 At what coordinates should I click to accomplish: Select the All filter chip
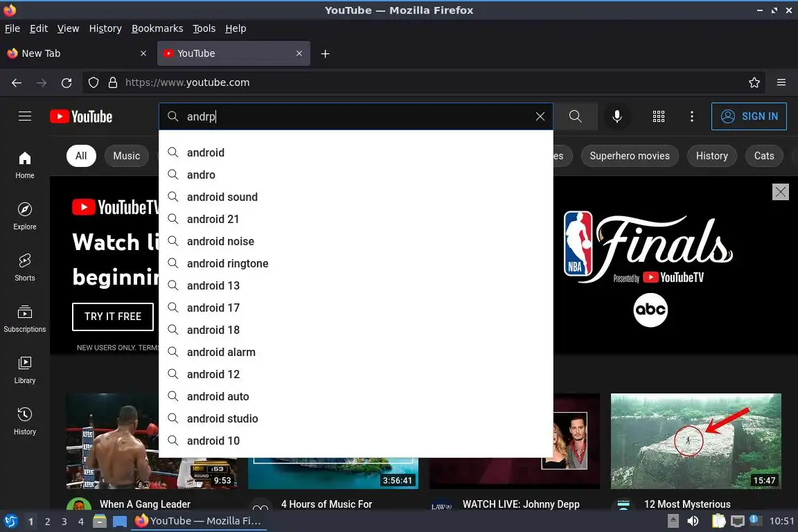click(81, 156)
